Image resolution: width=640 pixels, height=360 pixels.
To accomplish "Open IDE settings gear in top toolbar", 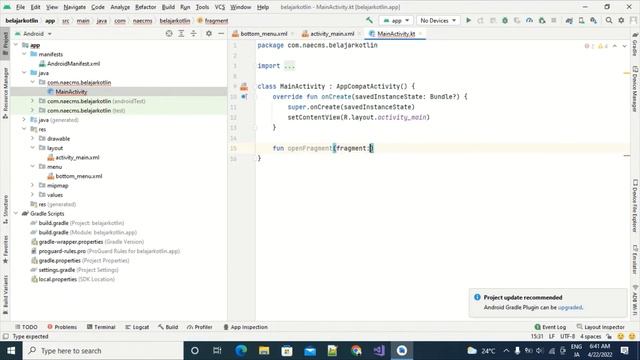I will (x=621, y=20).
